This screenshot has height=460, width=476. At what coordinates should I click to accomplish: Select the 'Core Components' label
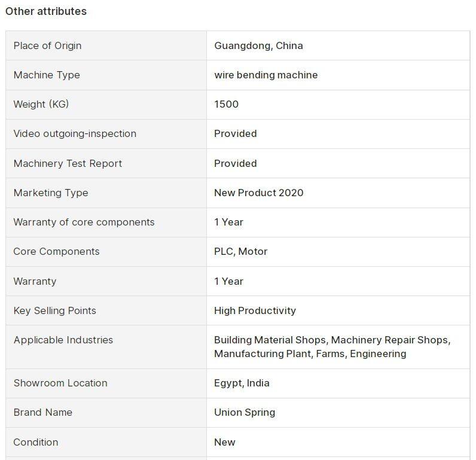click(x=56, y=251)
